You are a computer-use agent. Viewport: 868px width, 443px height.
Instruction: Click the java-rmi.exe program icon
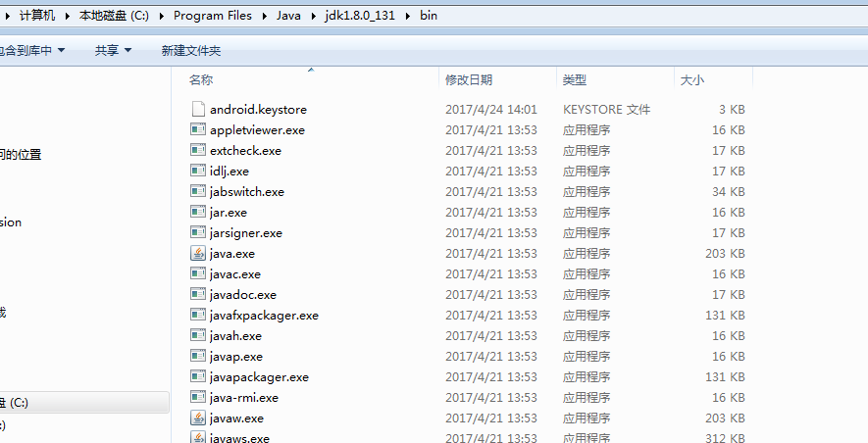(198, 397)
